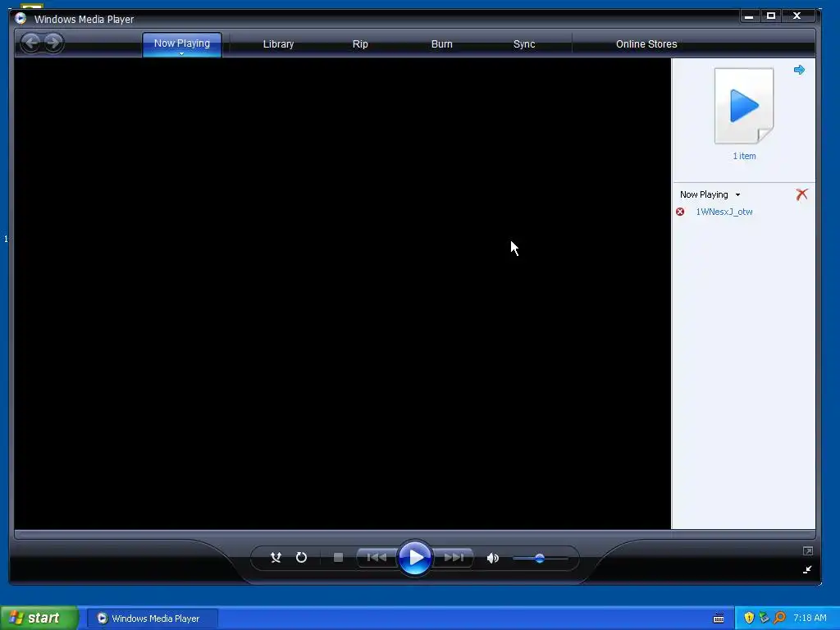
Task: Toggle repeat mode
Action: 301,558
